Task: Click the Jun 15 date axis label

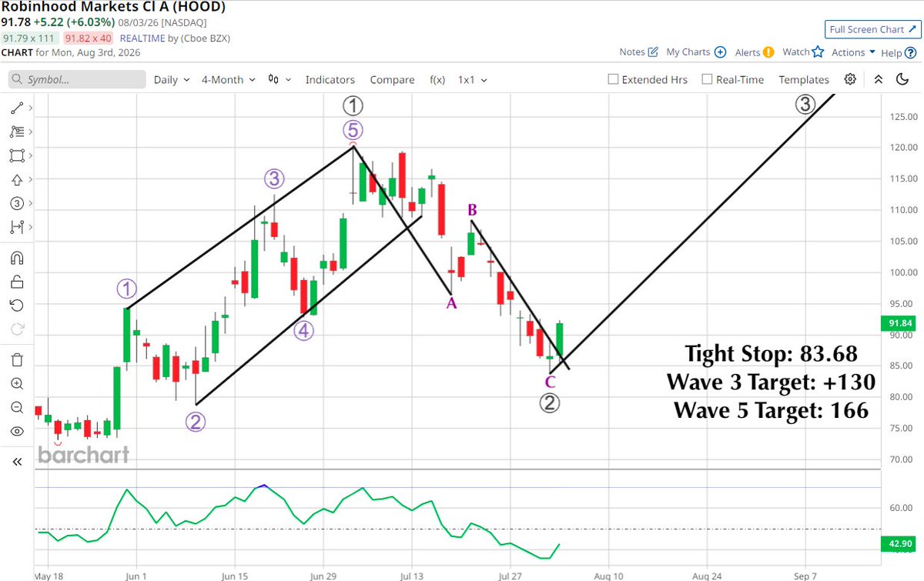Action: [234, 575]
